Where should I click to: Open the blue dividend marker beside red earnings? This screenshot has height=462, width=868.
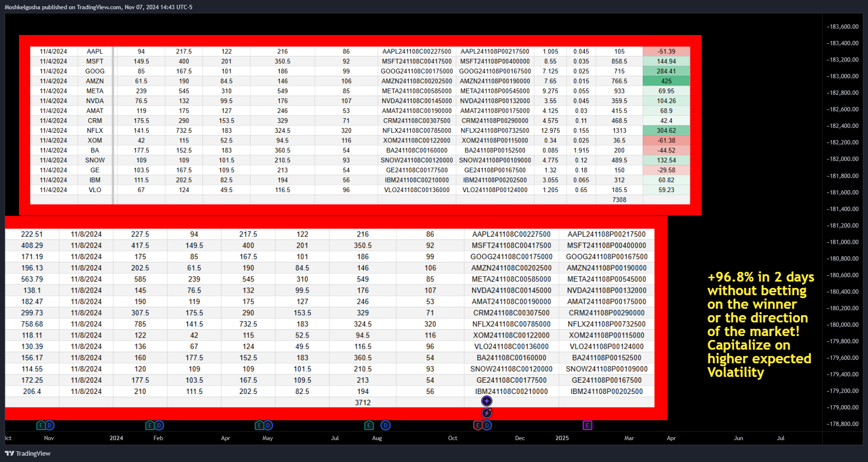pyautogui.click(x=487, y=426)
